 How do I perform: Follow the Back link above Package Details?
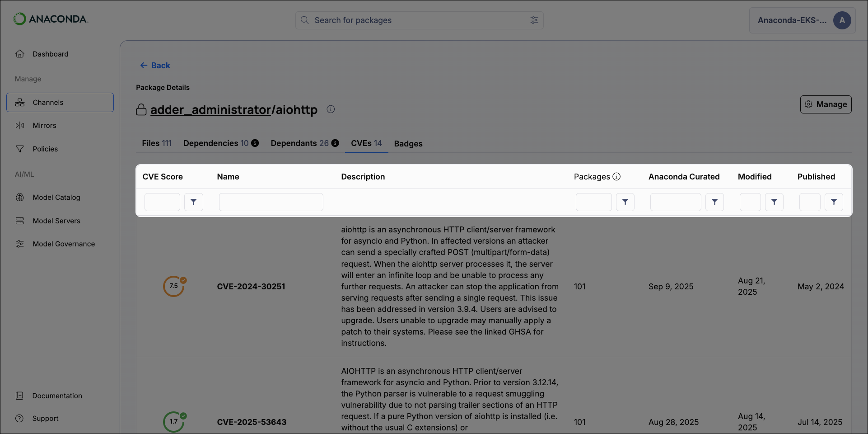click(x=154, y=65)
